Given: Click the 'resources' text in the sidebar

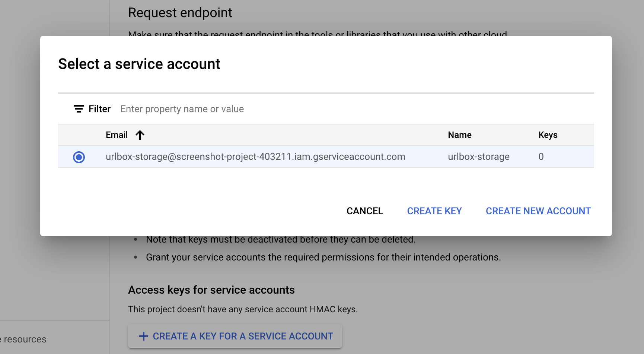Looking at the screenshot, I should pyautogui.click(x=25, y=339).
